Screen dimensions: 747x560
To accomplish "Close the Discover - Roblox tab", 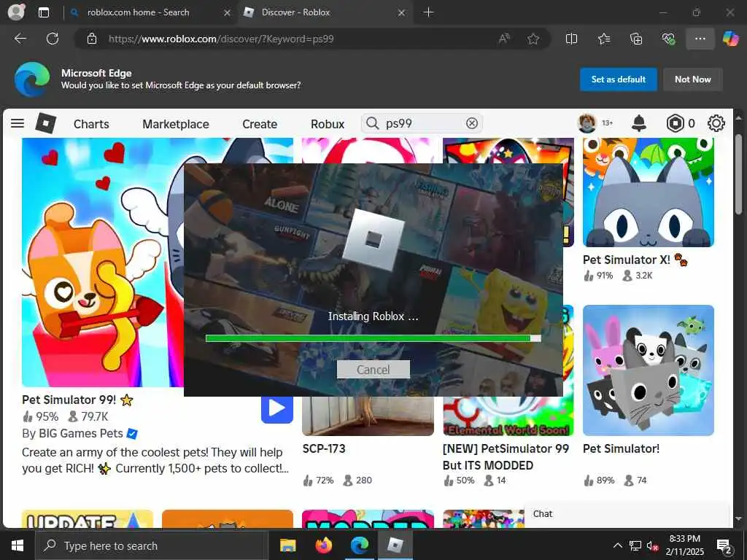I will (x=402, y=12).
